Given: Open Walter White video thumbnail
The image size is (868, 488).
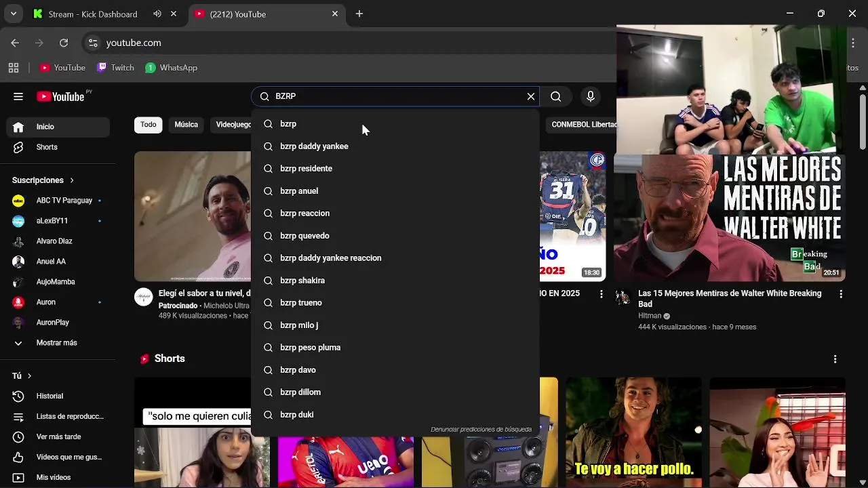Looking at the screenshot, I should click(730, 218).
